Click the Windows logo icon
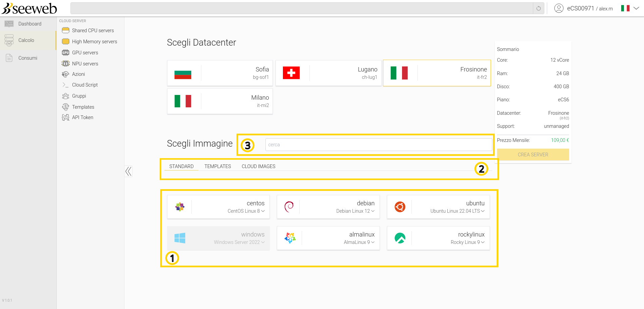Screen dimensions: 644x309 coord(180,238)
